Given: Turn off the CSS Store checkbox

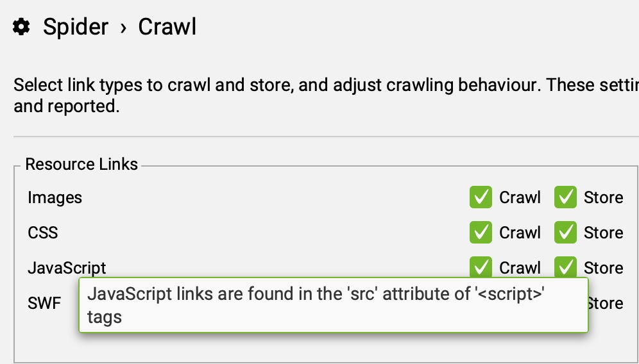Looking at the screenshot, I should [x=565, y=233].
